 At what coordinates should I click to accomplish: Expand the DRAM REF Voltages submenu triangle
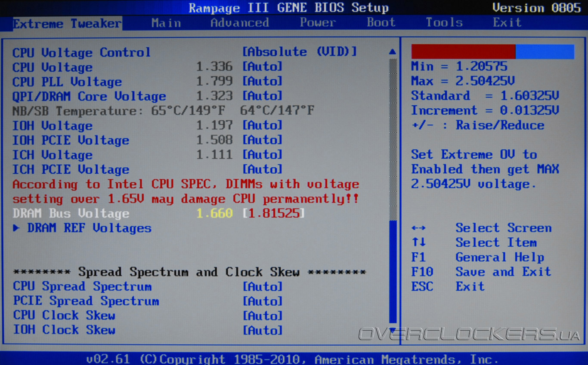coord(16,228)
